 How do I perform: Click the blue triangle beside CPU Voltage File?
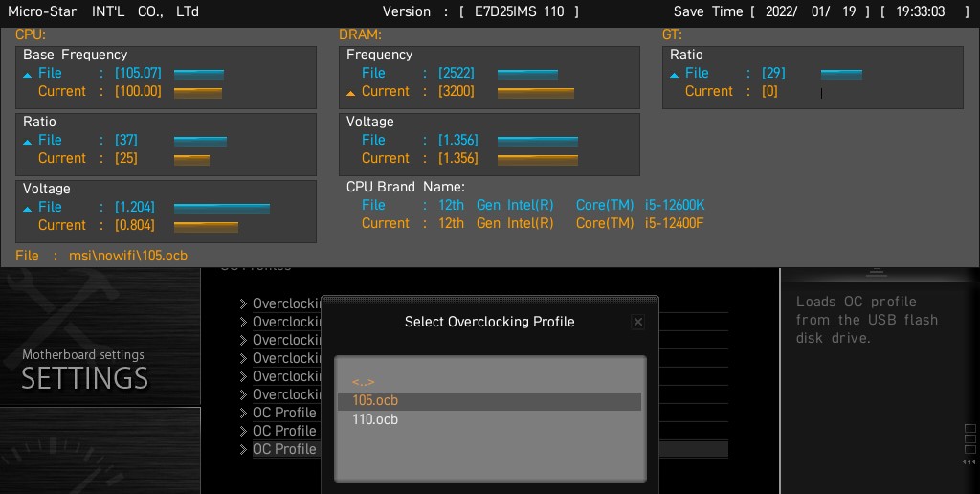click(x=28, y=209)
